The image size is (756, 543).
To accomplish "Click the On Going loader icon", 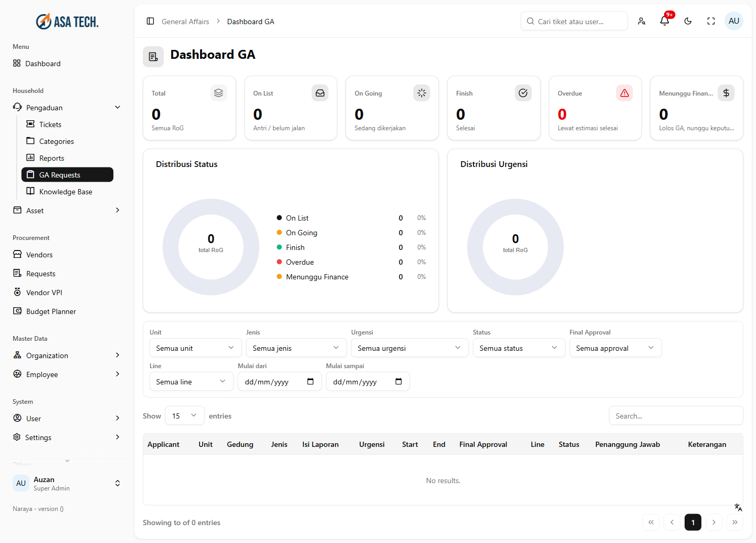I will click(x=422, y=93).
